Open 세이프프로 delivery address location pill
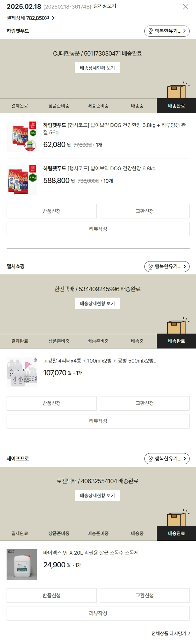Viewport: 196px width, 644px height. (167, 459)
